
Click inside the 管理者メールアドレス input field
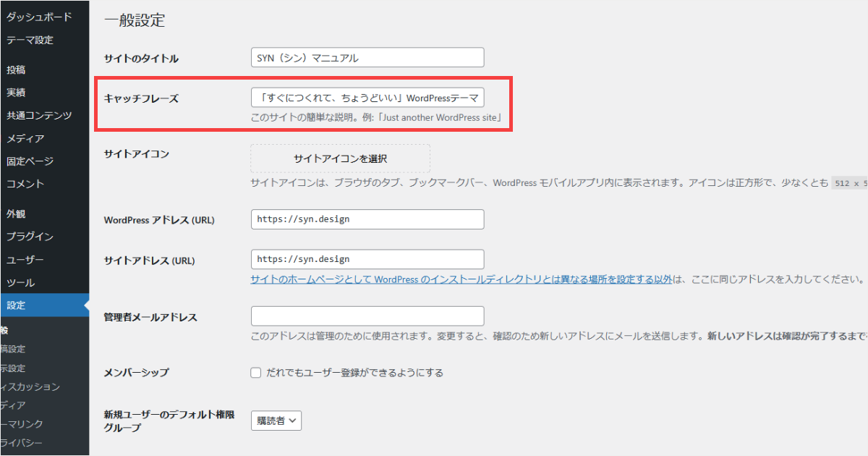[367, 316]
